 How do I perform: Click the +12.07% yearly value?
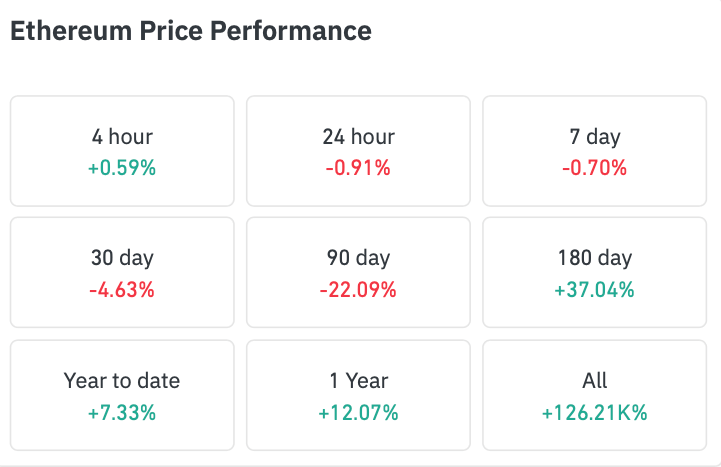click(x=358, y=412)
